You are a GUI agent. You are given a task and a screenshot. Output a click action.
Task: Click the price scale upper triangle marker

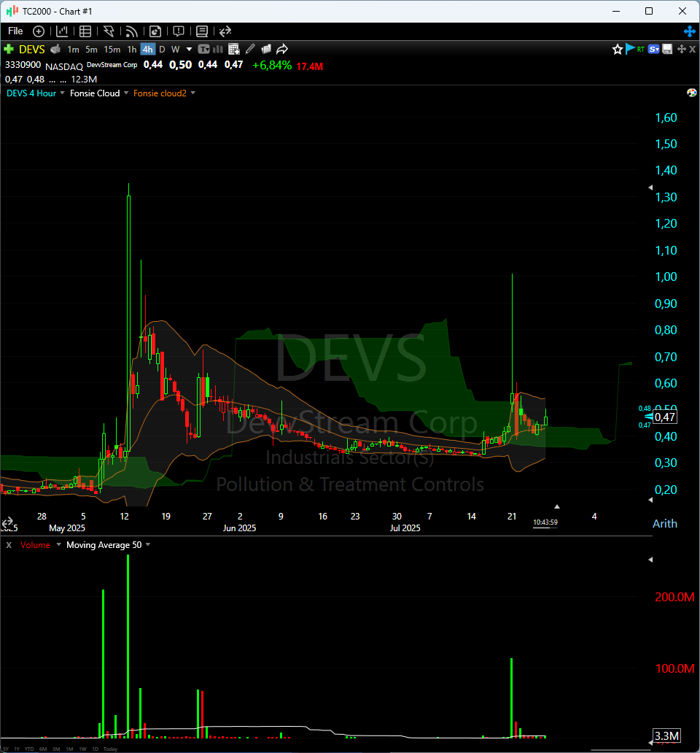[x=650, y=188]
